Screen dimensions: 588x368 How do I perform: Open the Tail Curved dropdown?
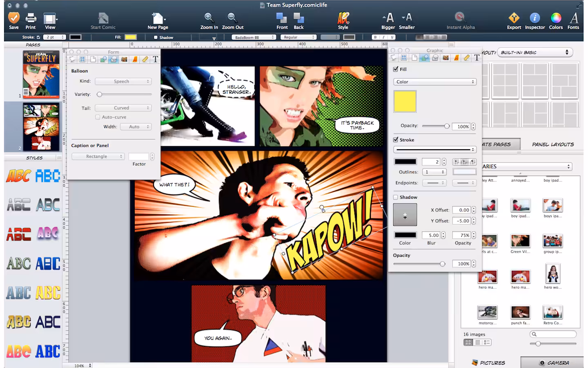tap(123, 108)
